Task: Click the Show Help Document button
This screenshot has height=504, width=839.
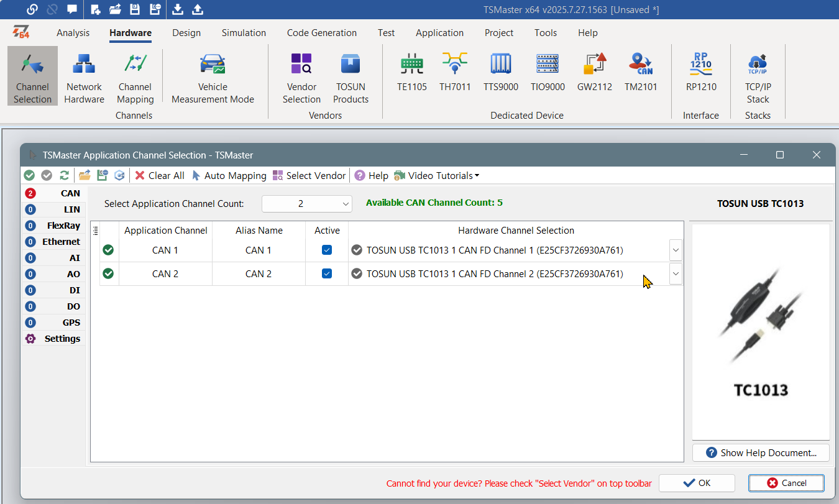Action: point(761,452)
